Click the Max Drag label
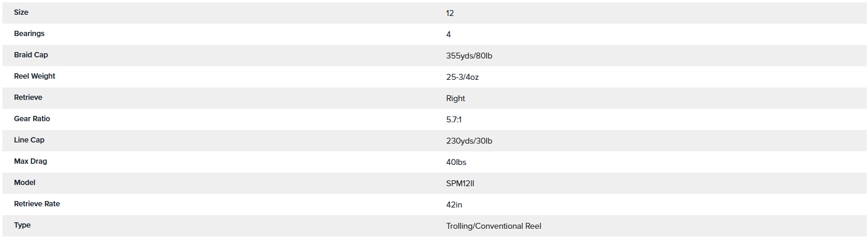Viewport: 868px width, 240px height. click(30, 161)
